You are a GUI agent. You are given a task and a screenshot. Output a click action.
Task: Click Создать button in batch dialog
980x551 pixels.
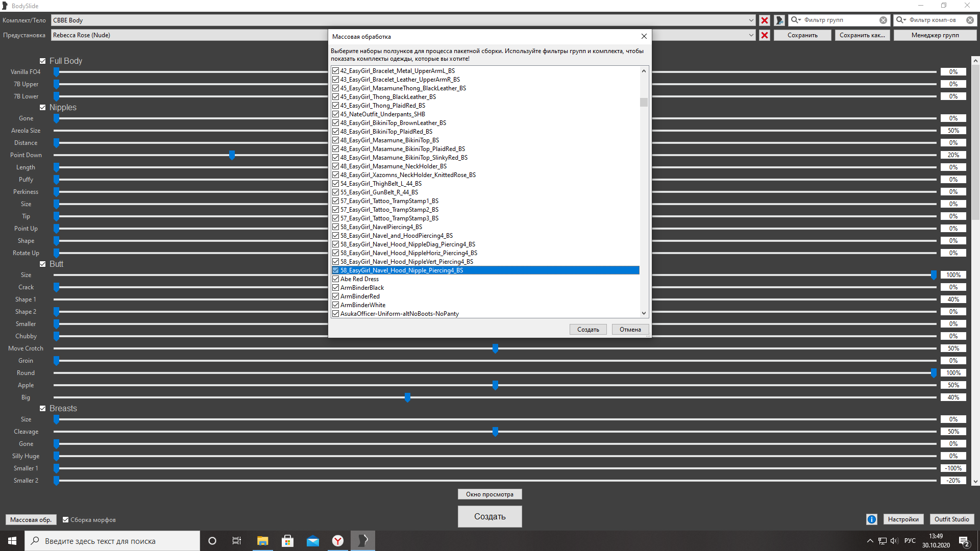pyautogui.click(x=588, y=330)
